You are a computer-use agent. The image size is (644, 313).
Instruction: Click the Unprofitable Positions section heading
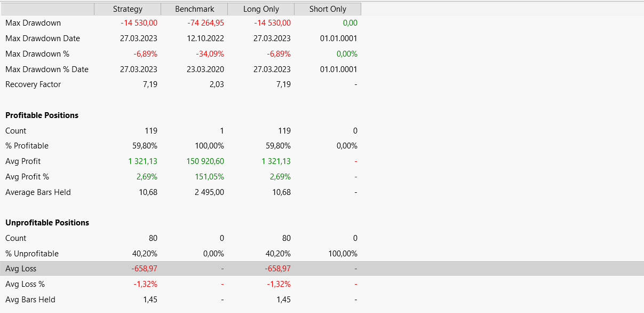pos(47,223)
